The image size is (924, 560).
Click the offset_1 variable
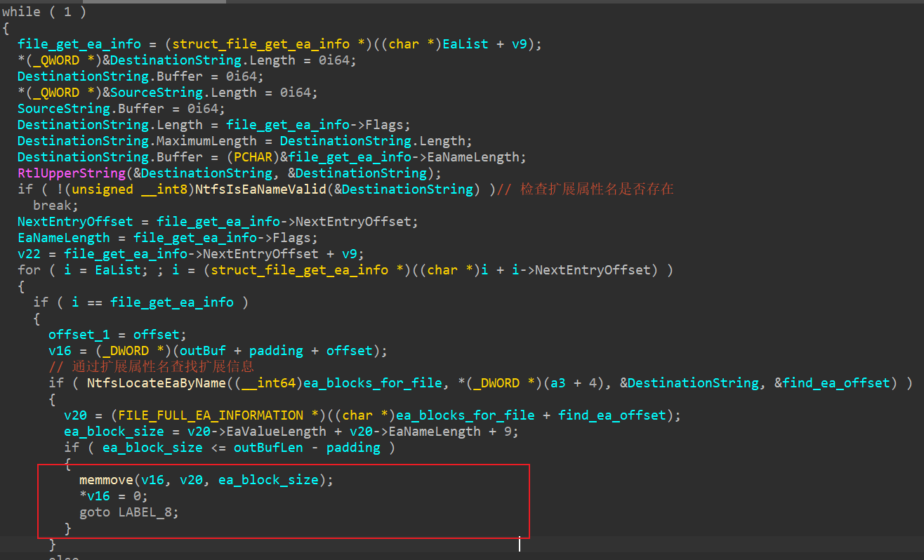click(79, 334)
